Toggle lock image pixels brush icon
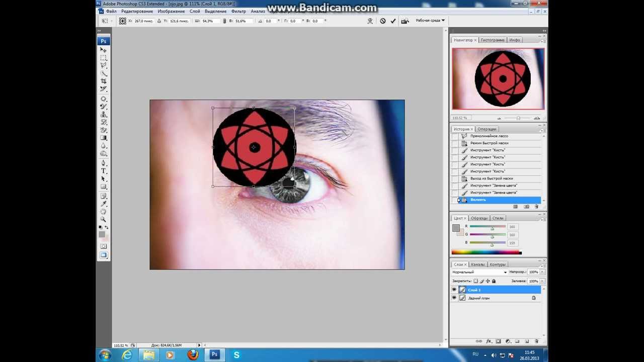The image size is (644, 362). tap(482, 281)
